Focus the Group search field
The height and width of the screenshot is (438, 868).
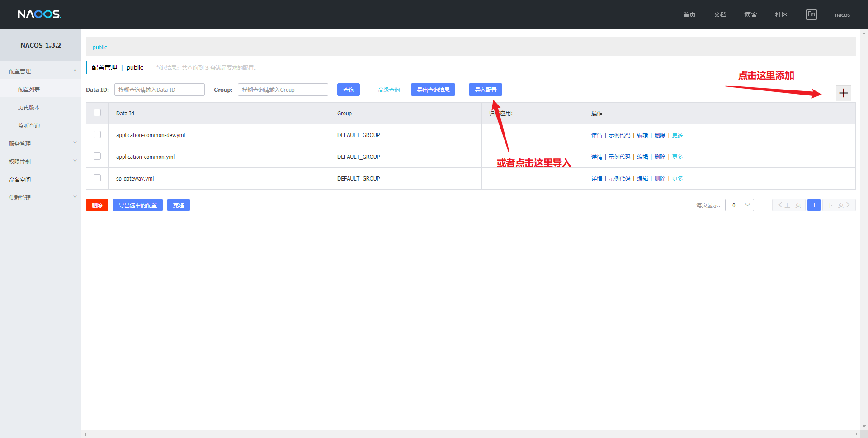283,90
